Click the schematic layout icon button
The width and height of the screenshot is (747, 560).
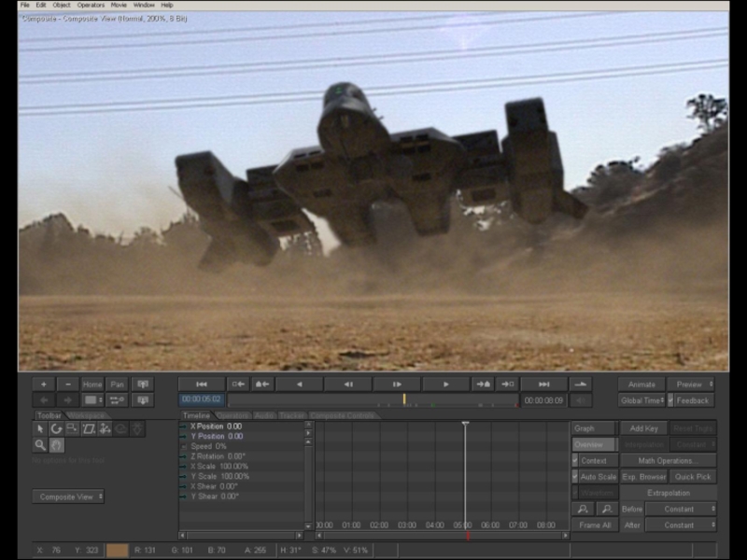[x=118, y=400]
